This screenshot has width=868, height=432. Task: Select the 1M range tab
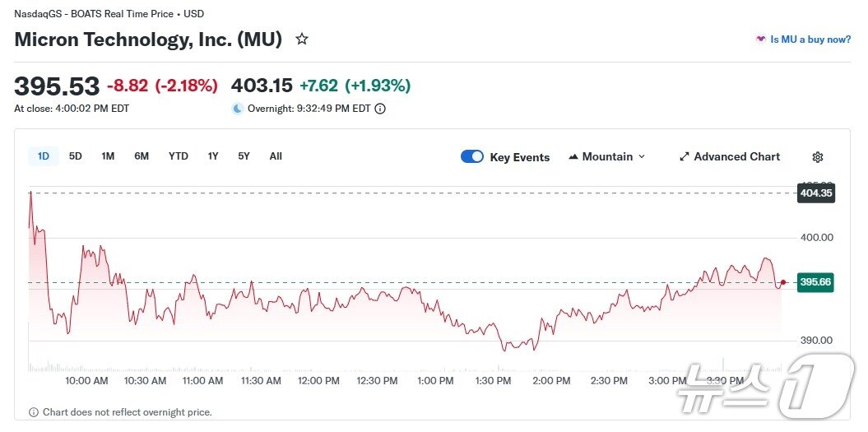[108, 156]
